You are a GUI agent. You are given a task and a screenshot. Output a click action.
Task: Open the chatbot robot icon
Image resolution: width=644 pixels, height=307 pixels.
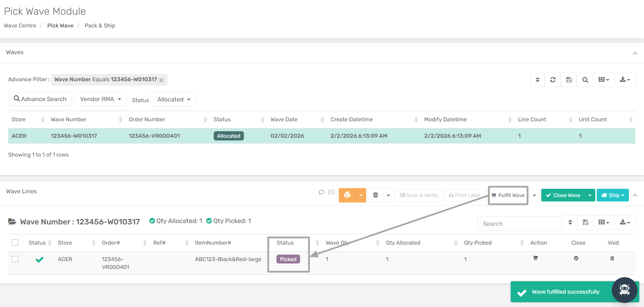pos(624,290)
